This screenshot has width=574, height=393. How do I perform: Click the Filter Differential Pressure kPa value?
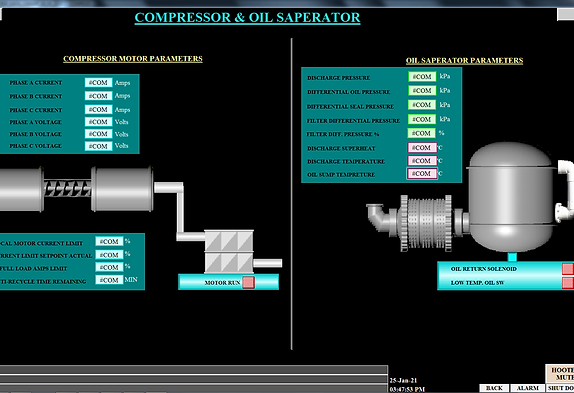(x=422, y=119)
